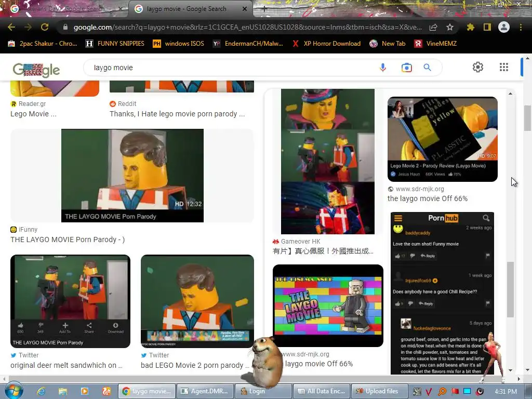Viewport: 532px width, 399px height.
Task: Click the clock showing 4:31 PM
Action: pyautogui.click(x=506, y=392)
